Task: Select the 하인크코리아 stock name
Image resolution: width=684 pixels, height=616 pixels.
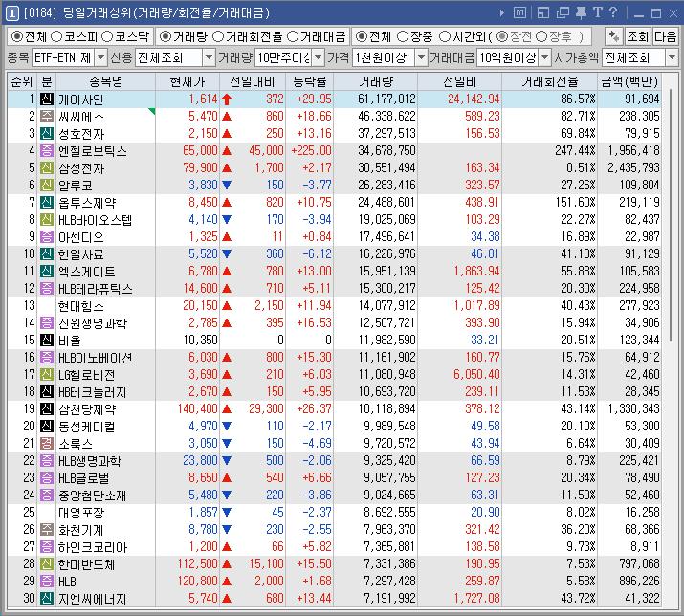Action: (93, 547)
